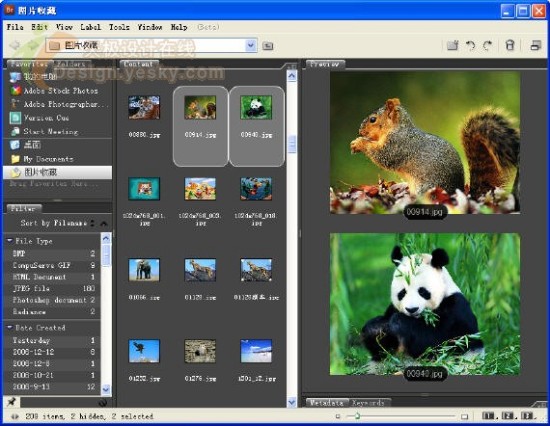Create new folder using toolbar icon
Screen dimensions: 550x426
click(452, 46)
